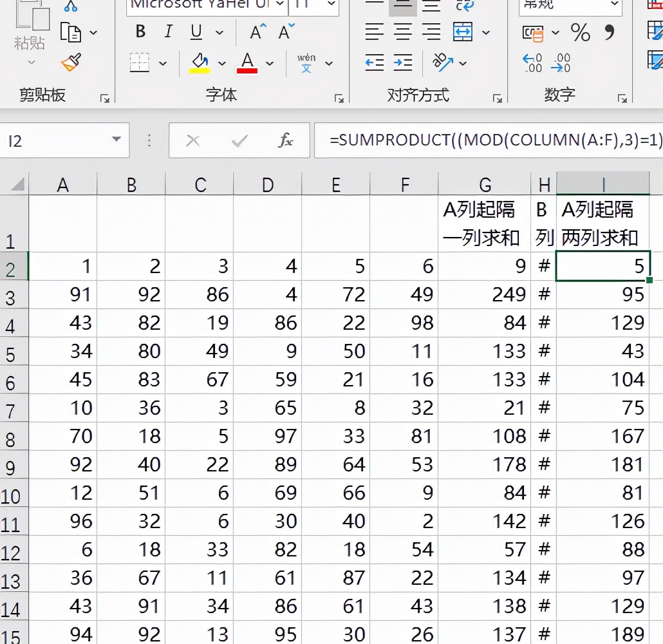Viewport: 663px width, 644px height.
Task: Apply cell borders icon
Action: point(140,63)
